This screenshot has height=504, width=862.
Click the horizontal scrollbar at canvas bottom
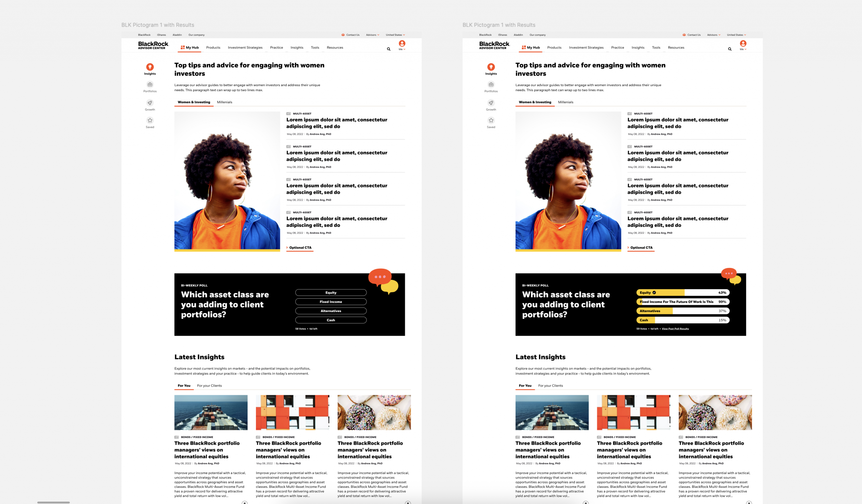53,502
